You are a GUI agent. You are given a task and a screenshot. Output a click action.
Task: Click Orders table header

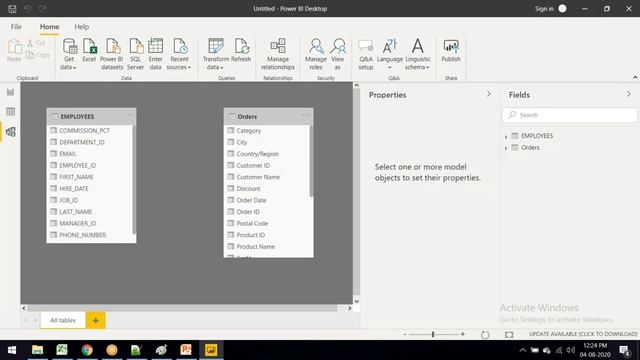tap(269, 116)
